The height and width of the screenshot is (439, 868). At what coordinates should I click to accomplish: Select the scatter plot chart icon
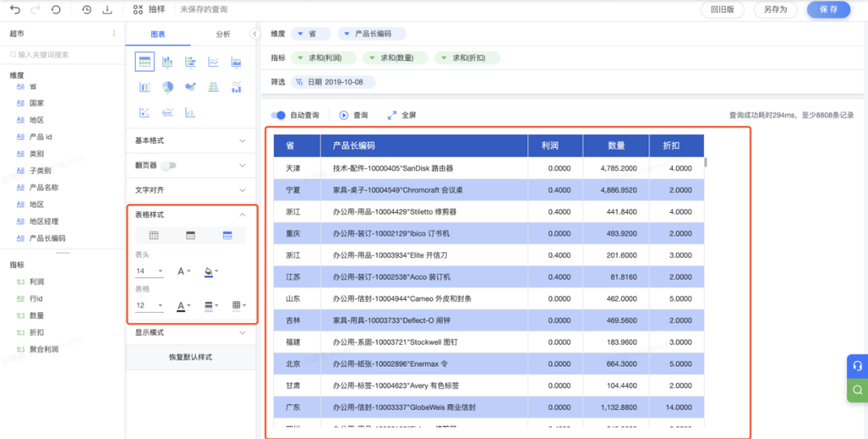click(145, 113)
